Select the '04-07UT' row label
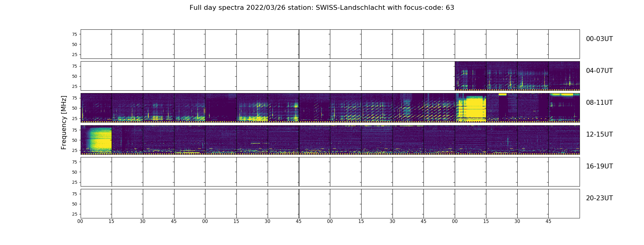 point(599,71)
